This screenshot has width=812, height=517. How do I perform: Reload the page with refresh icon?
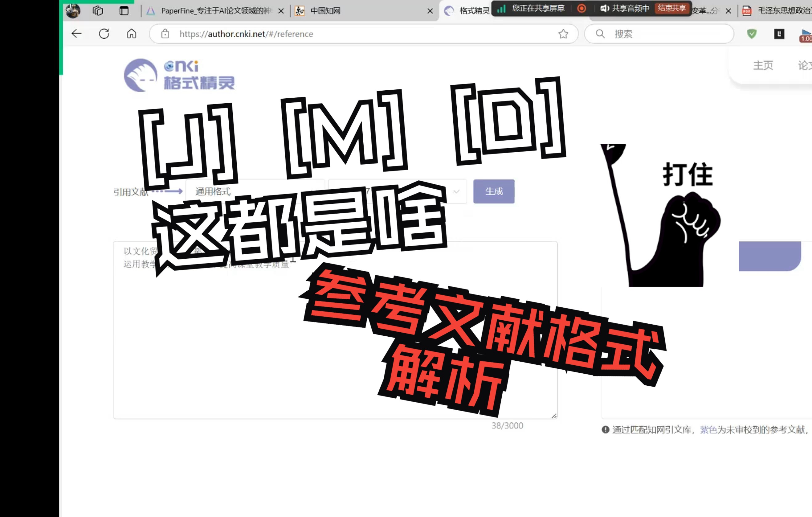click(104, 33)
